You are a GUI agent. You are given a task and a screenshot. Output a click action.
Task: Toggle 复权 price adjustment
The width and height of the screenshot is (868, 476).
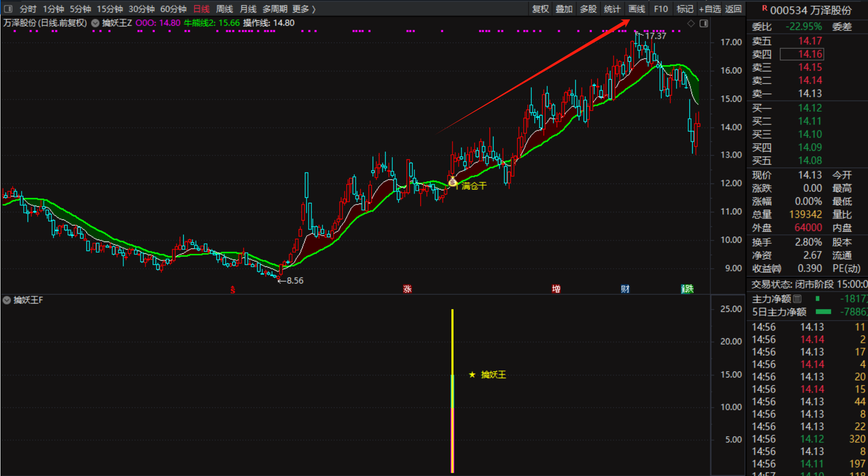(540, 9)
